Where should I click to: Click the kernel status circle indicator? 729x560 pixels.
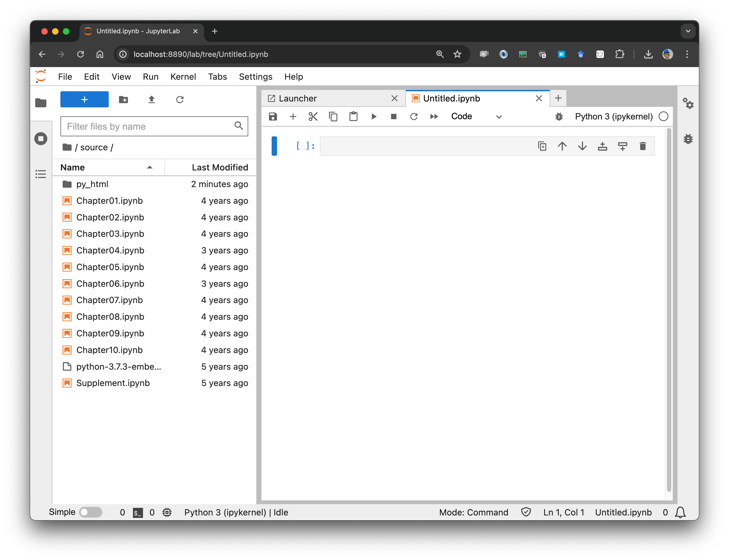pyautogui.click(x=663, y=117)
